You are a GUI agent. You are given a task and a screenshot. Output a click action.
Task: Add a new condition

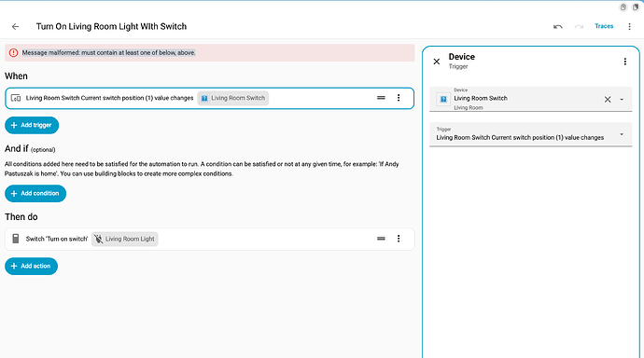35,194
